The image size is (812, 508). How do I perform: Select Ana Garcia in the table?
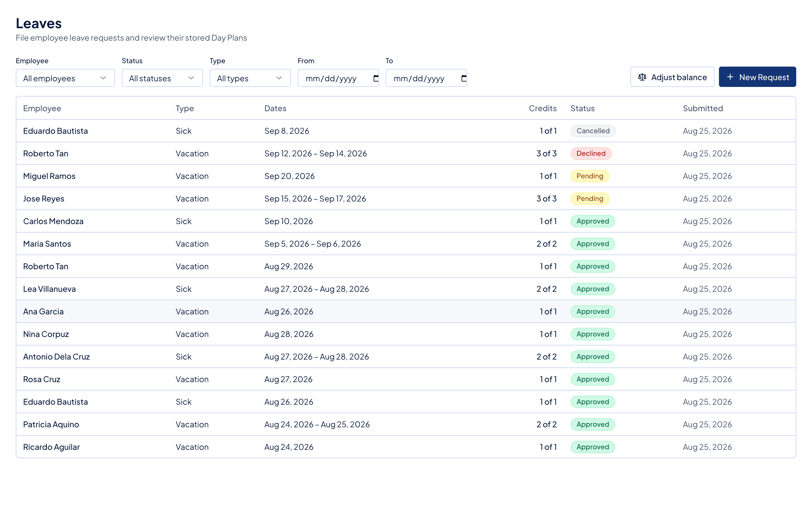[x=43, y=312]
